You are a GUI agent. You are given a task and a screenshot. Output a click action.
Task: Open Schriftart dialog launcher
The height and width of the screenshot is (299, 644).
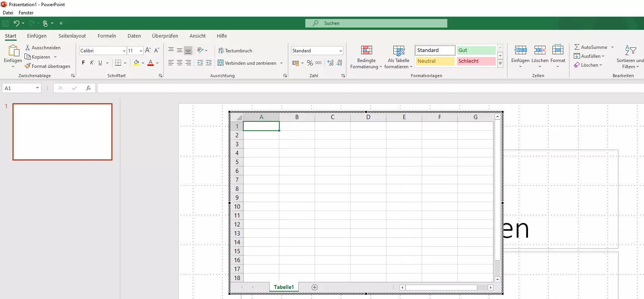point(161,76)
